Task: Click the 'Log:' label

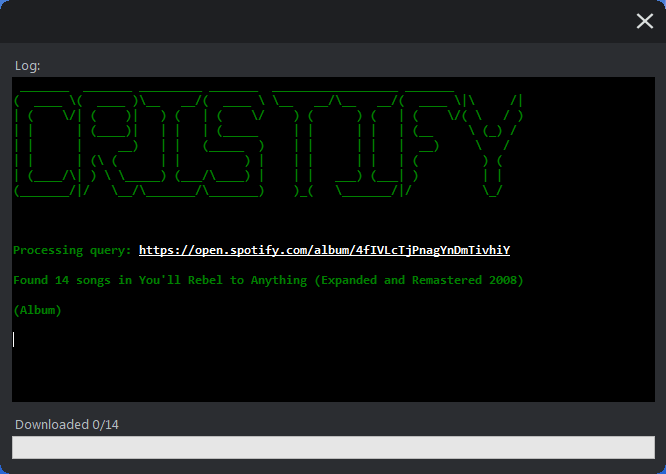Action: click(27, 65)
